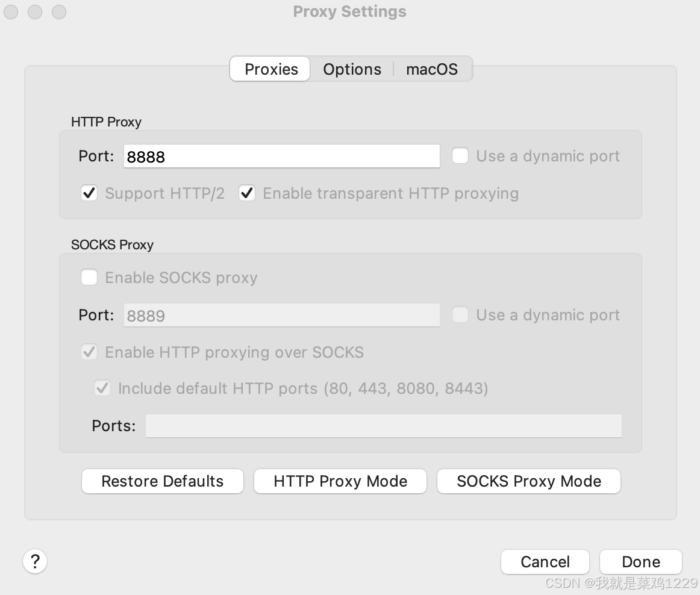Toggle the Support HTTP/2 checkbox
This screenshot has width=700, height=595.
pyautogui.click(x=89, y=193)
